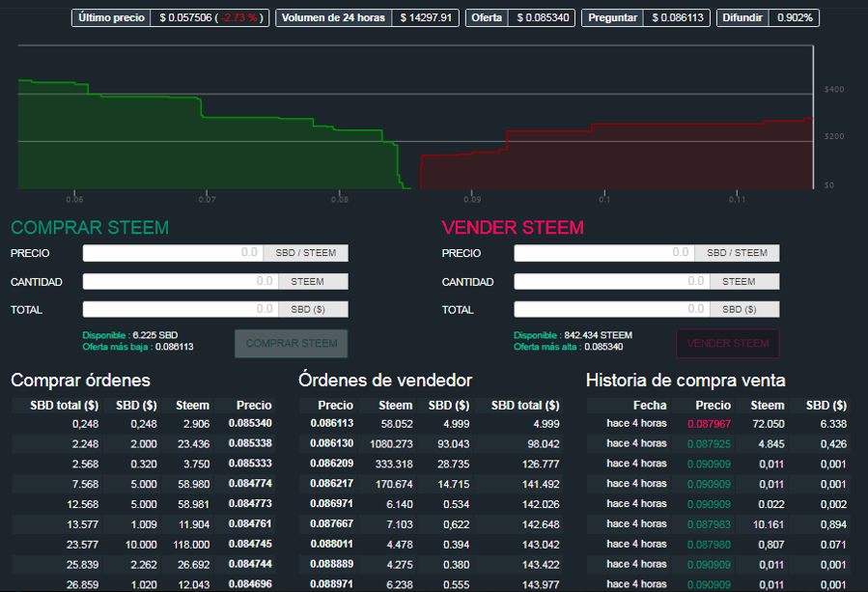
Task: Click the Volumen de 24 horas indicator
Action: click(367, 17)
